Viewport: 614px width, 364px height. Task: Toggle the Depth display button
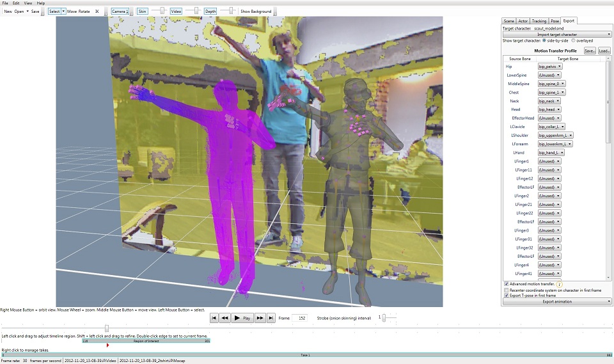coord(210,12)
